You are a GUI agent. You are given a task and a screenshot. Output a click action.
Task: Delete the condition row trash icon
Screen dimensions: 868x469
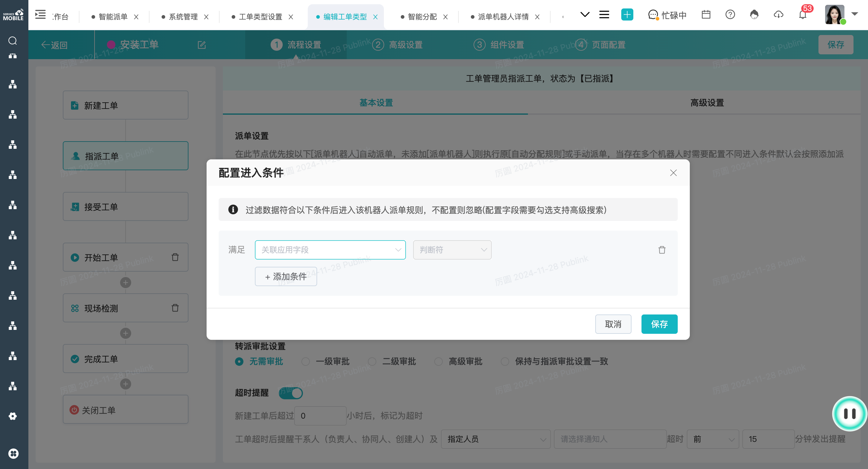(x=662, y=250)
